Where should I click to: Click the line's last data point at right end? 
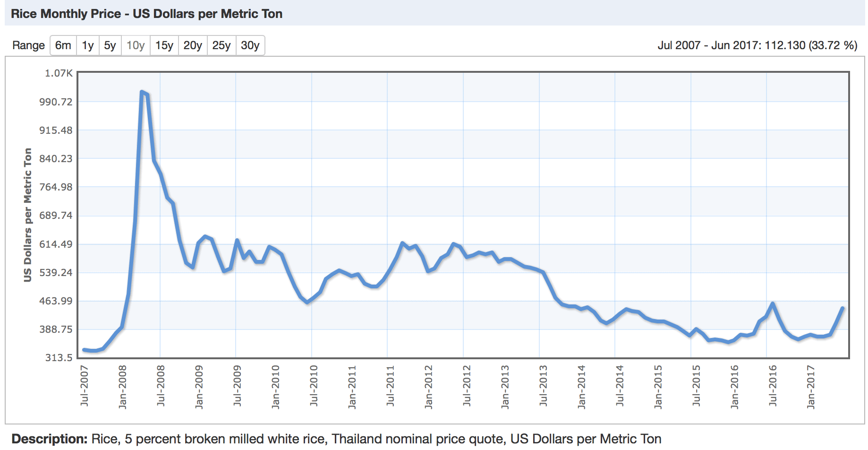tap(842, 308)
